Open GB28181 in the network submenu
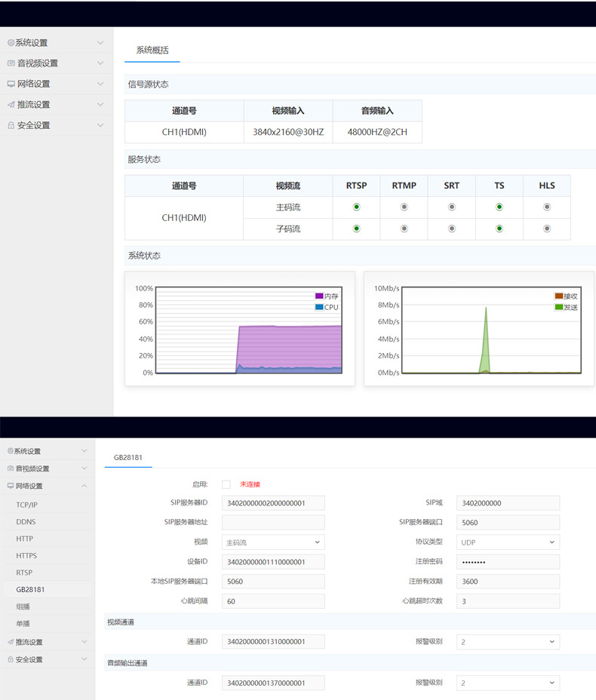Screen dimensions: 596x700 click(x=30, y=590)
